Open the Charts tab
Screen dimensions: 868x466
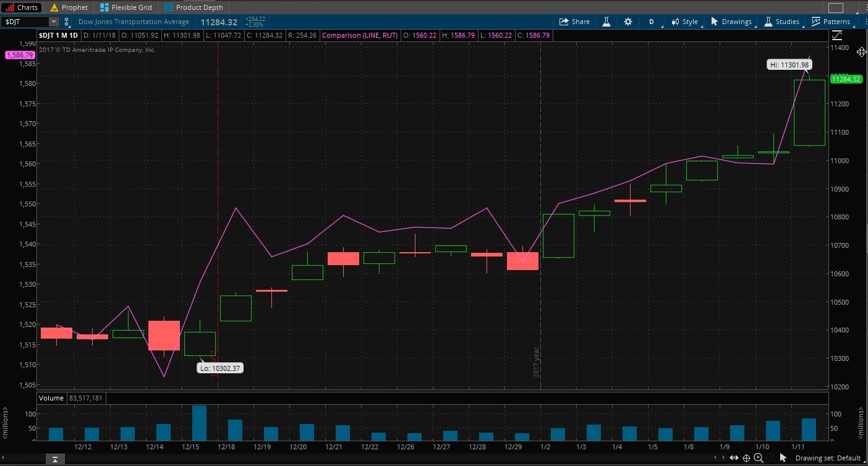click(x=22, y=7)
